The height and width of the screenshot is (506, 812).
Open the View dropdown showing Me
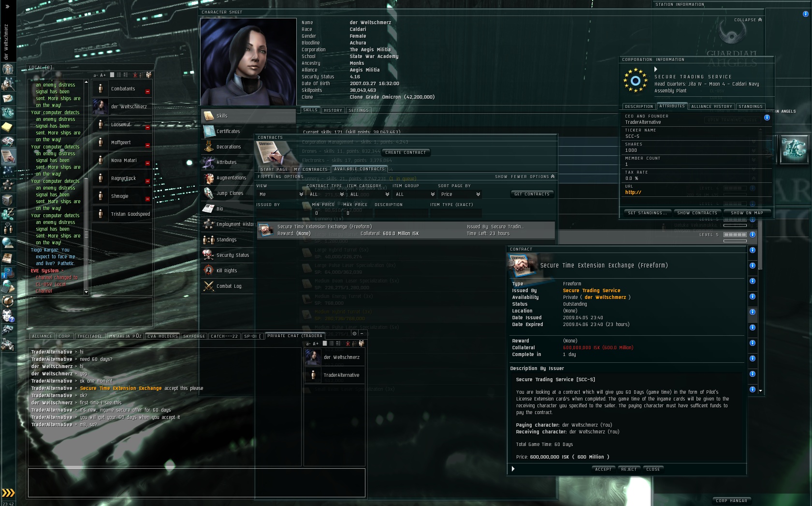[280, 194]
